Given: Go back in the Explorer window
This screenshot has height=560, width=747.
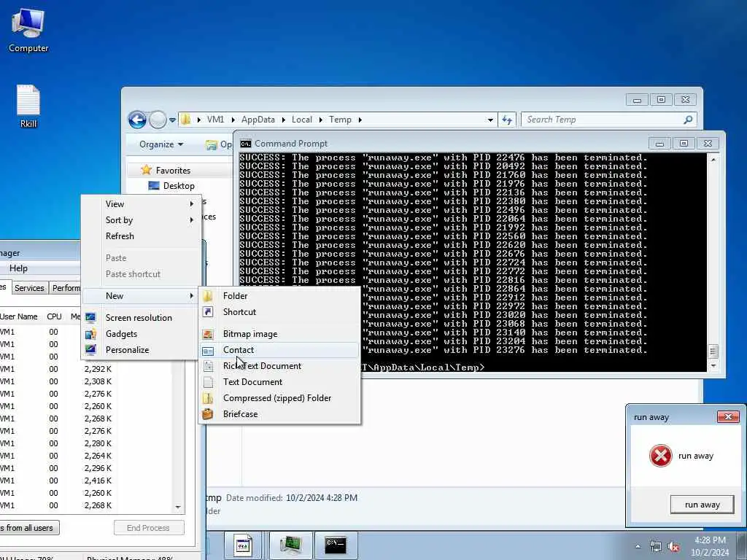Looking at the screenshot, I should tap(137, 120).
